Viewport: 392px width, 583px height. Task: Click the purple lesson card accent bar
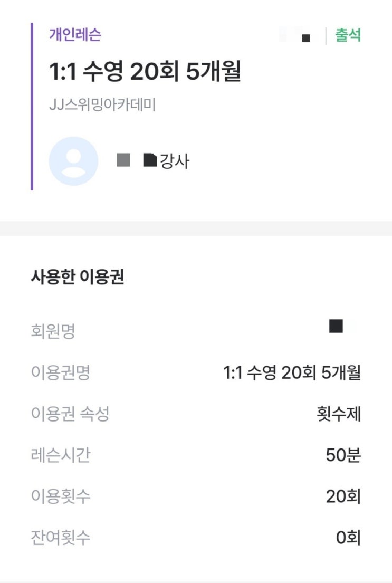32,107
